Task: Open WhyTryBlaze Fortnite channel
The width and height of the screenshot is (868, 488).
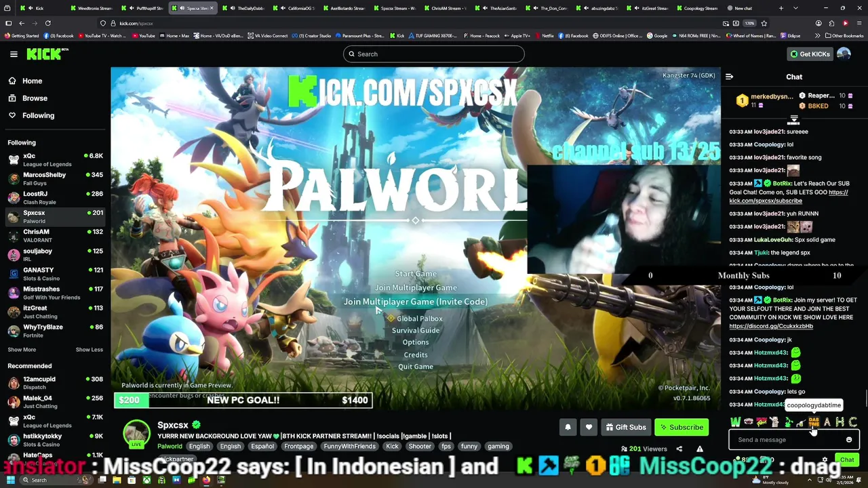Action: point(56,330)
